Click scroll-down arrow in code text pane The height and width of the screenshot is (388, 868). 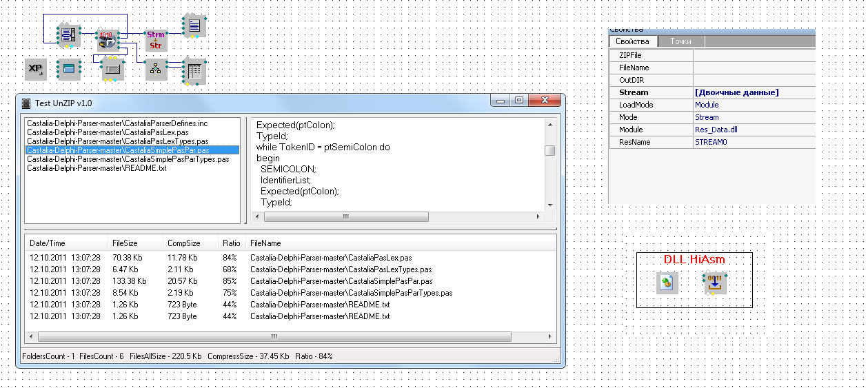pyautogui.click(x=549, y=205)
